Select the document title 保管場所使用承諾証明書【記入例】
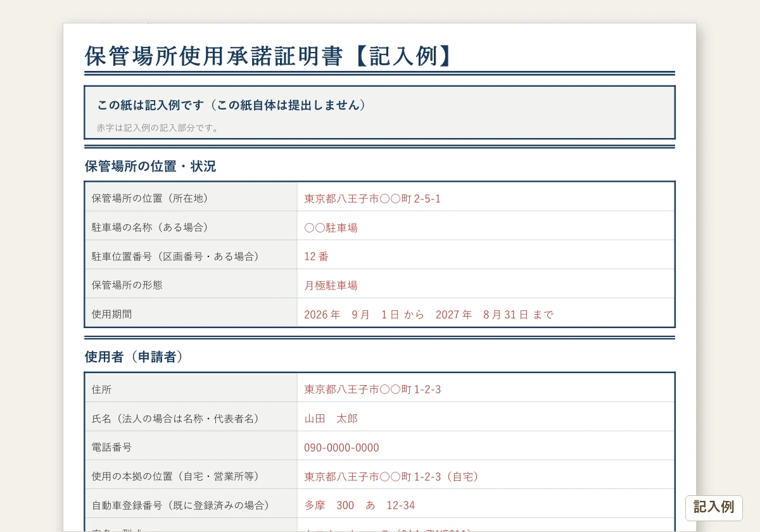Viewport: 760px width, 532px height. (270, 56)
